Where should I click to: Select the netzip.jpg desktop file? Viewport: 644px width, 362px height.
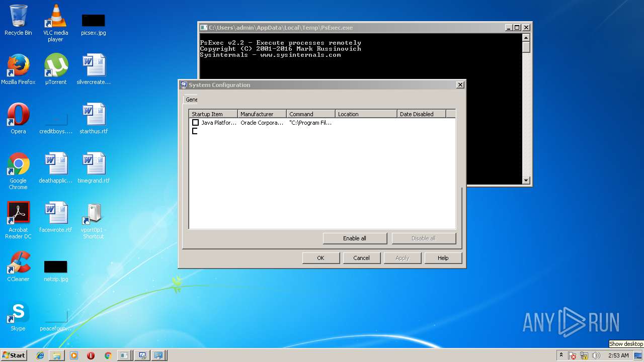coord(55,270)
